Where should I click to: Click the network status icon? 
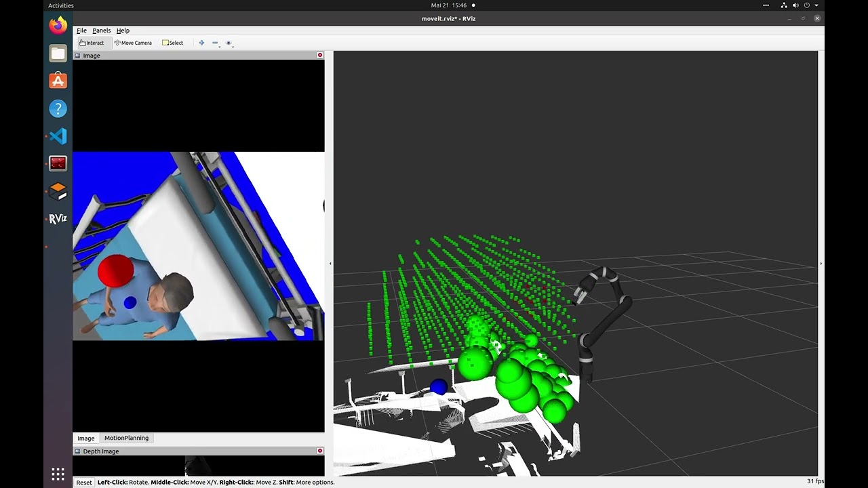point(785,5)
